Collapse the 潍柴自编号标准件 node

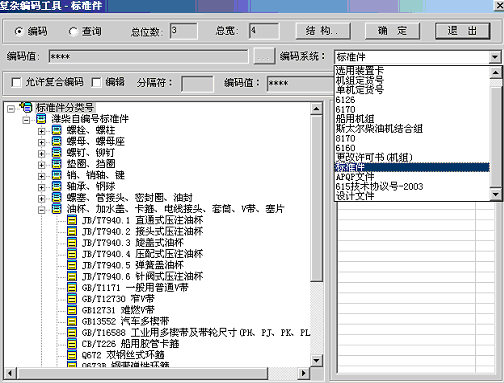[x=26, y=120]
